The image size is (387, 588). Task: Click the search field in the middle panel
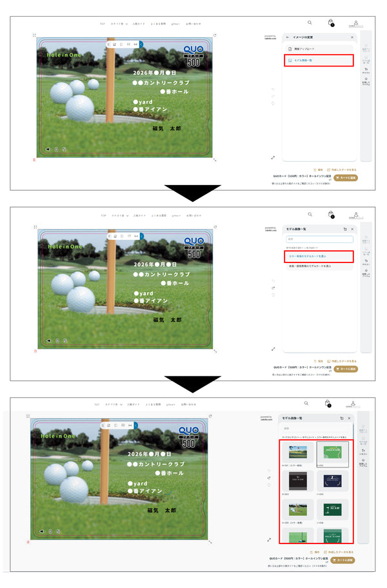[x=319, y=239]
